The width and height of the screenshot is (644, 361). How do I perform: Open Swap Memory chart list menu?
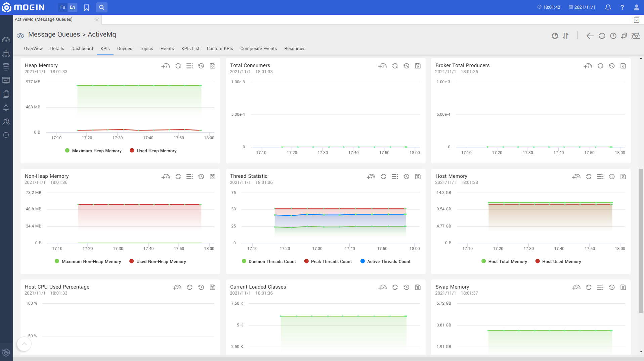coord(600,287)
